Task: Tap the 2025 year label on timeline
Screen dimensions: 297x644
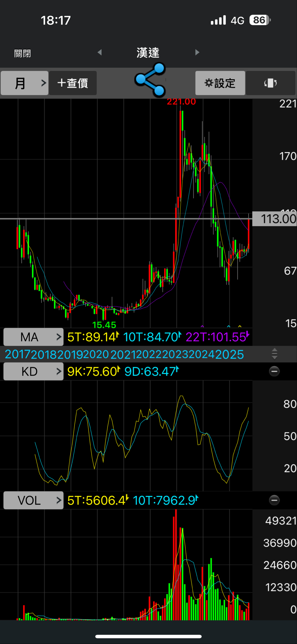Action: 230,355
